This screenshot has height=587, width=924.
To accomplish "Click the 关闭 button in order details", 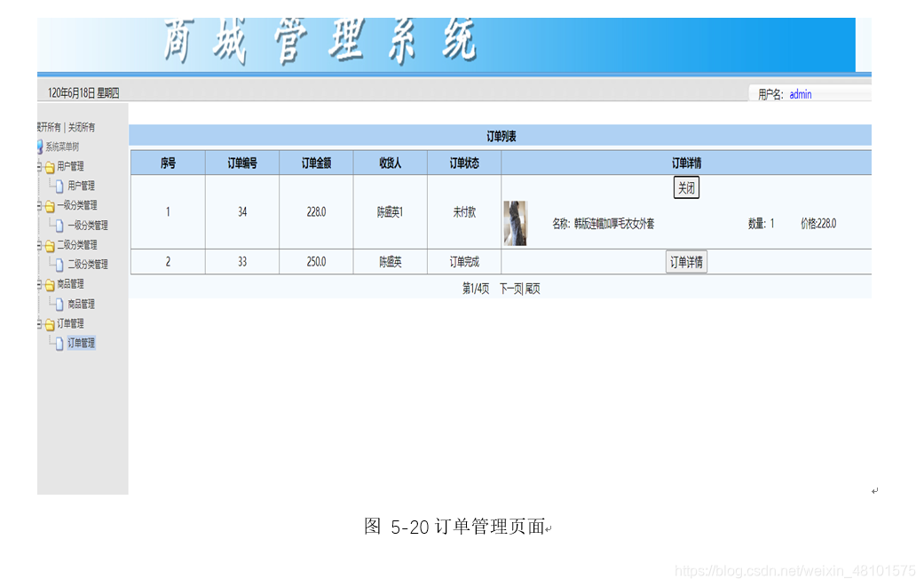I will pyautogui.click(x=685, y=186).
